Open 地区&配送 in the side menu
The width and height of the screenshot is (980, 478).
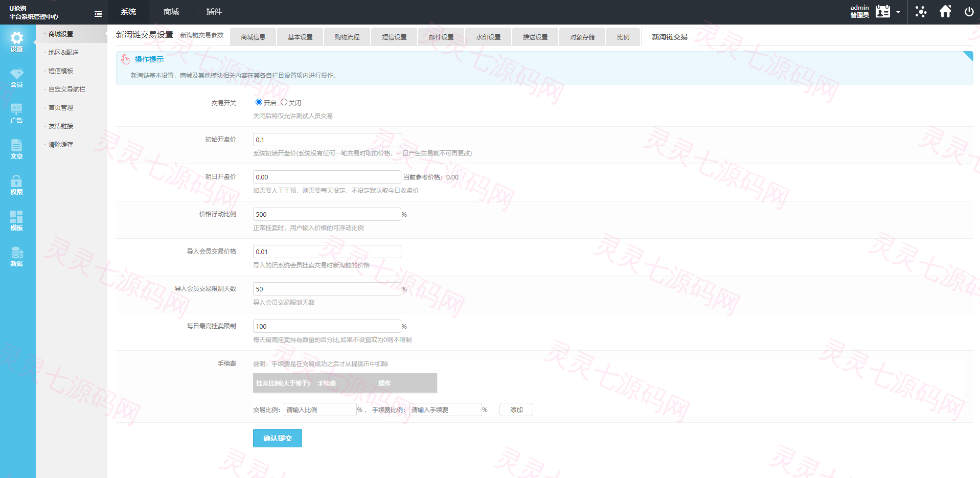tap(63, 53)
